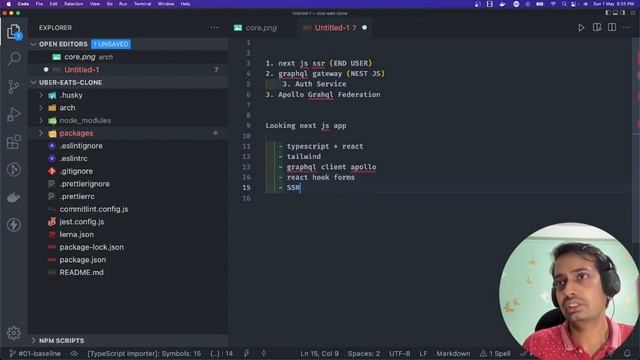640x360 pixels.
Task: Click the 1 Spell warning indicator
Action: point(495,353)
